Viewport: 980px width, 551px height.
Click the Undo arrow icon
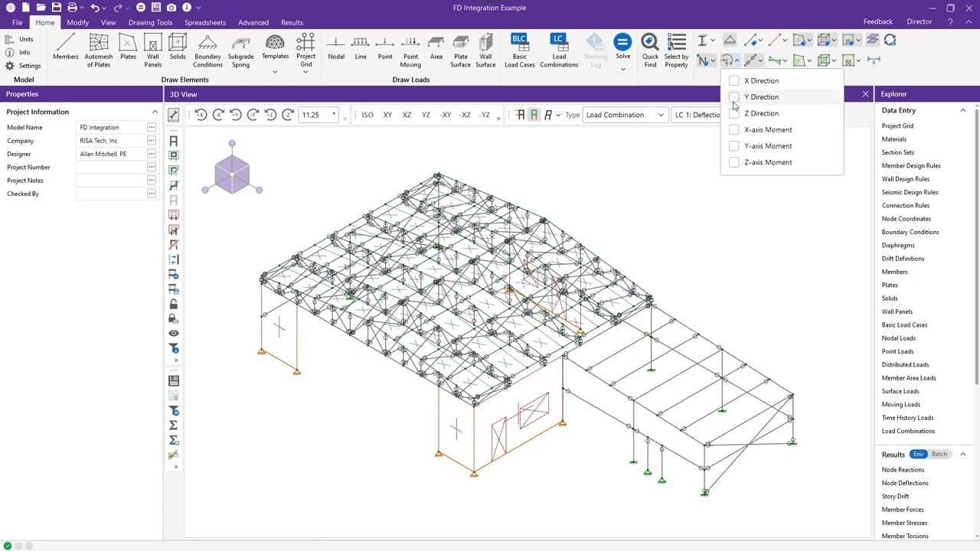95,8
